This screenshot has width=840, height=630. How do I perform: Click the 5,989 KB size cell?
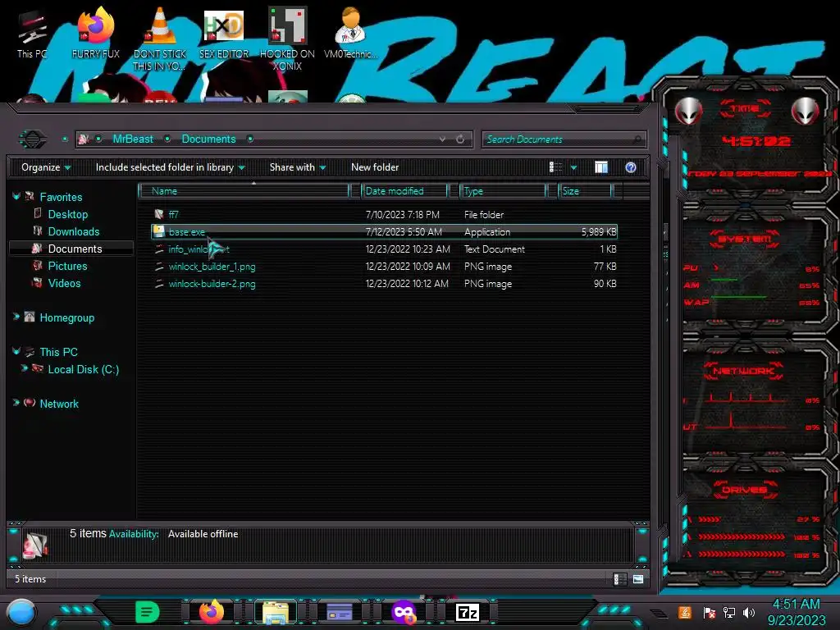599,232
